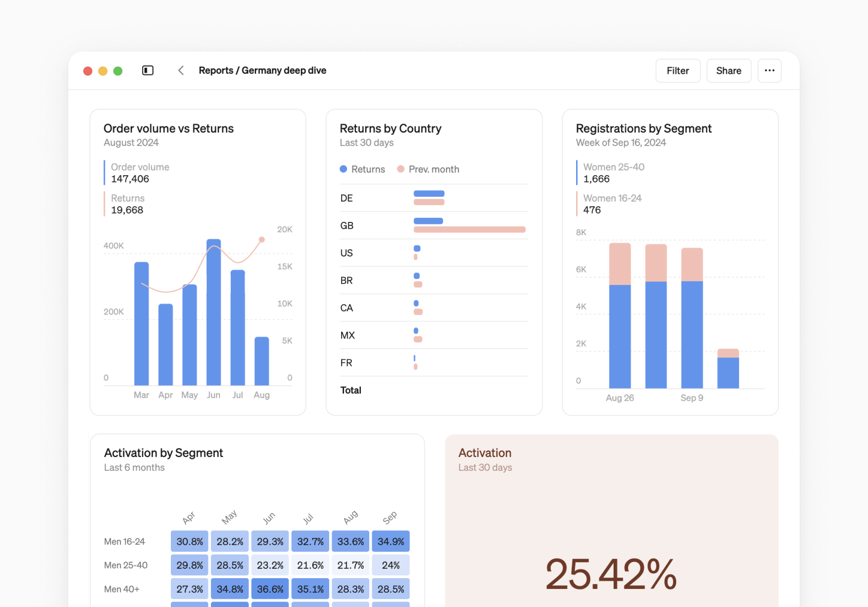Screen dimensions: 868x607
Task: Click the Apr column header in heatmap
Action: click(x=189, y=517)
